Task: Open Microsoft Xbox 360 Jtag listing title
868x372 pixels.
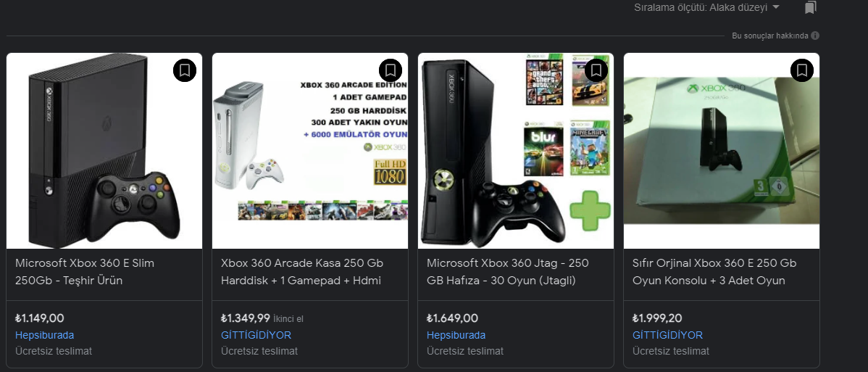Action: (508, 272)
